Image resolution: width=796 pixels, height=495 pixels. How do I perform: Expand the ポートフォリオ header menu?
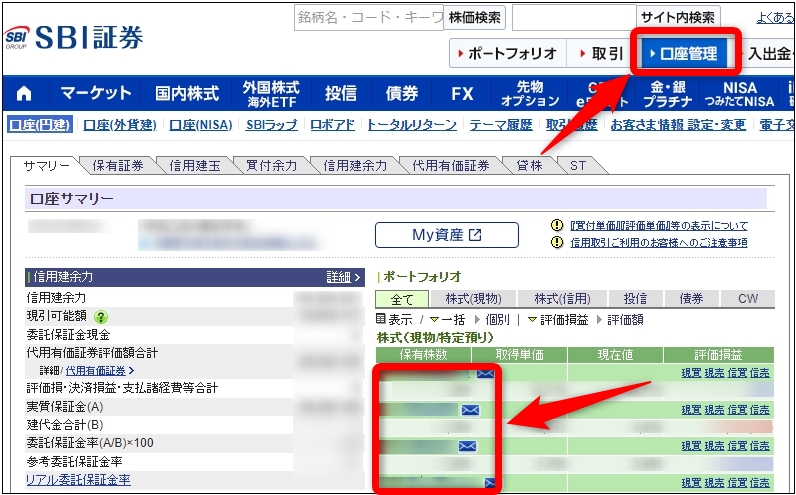click(x=506, y=53)
